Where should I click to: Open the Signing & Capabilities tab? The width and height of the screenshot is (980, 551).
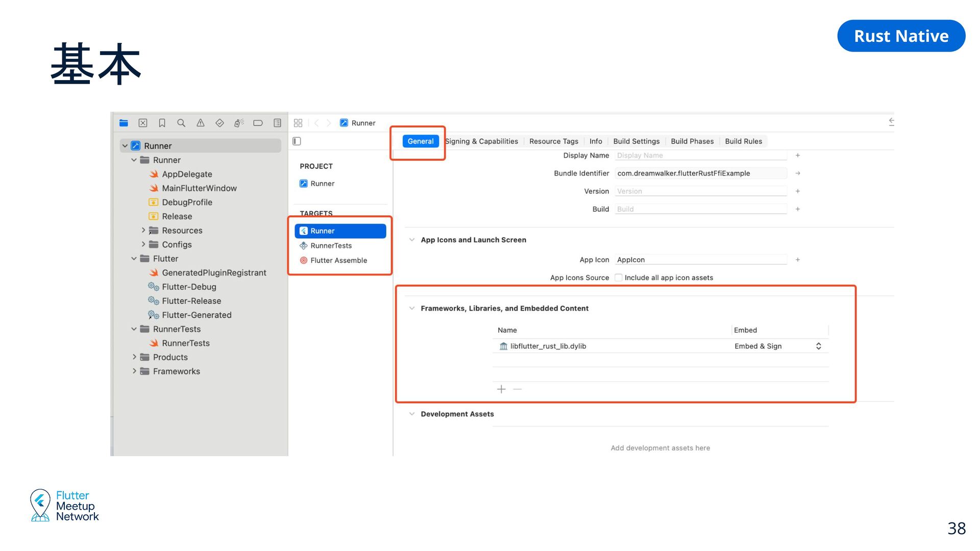point(481,141)
